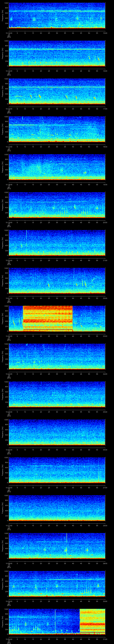Select the spectrogram panel starting at 10:21:00
Screen dimensions: 114x644
click(x=57, y=280)
